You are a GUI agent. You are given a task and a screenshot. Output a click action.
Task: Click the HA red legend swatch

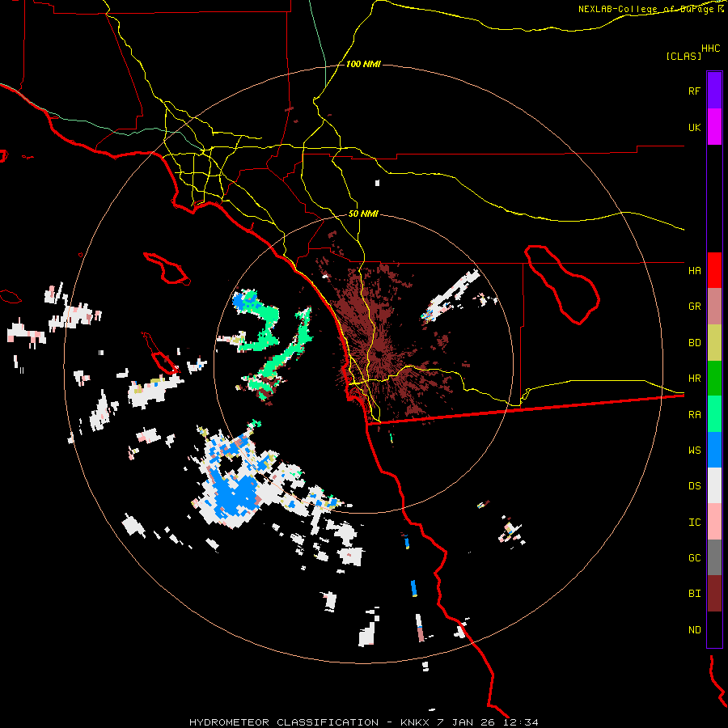tap(714, 270)
